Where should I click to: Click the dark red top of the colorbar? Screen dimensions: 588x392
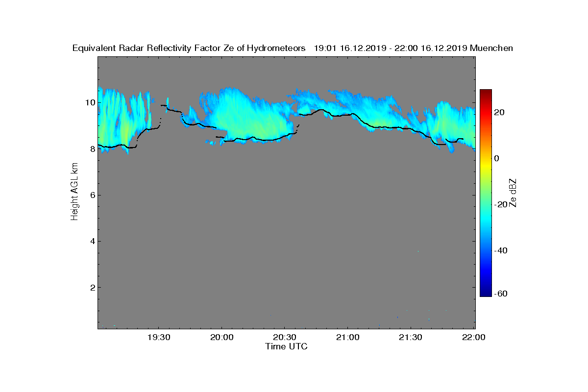[486, 92]
